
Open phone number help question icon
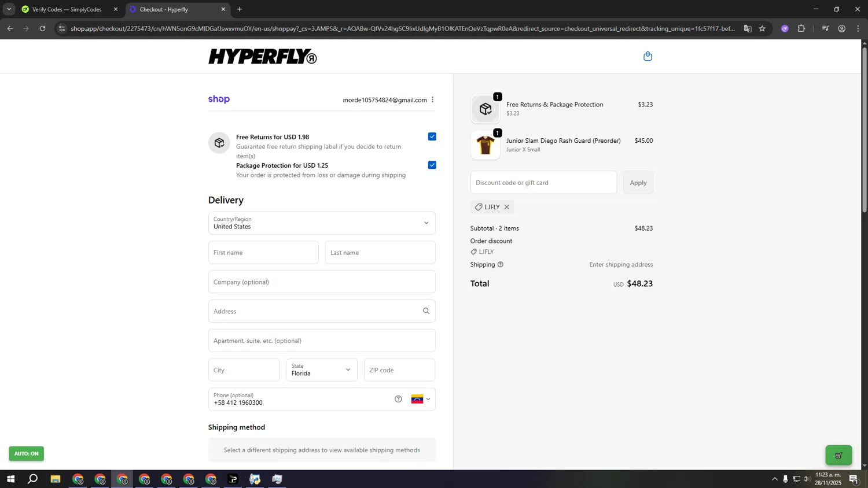click(x=398, y=399)
